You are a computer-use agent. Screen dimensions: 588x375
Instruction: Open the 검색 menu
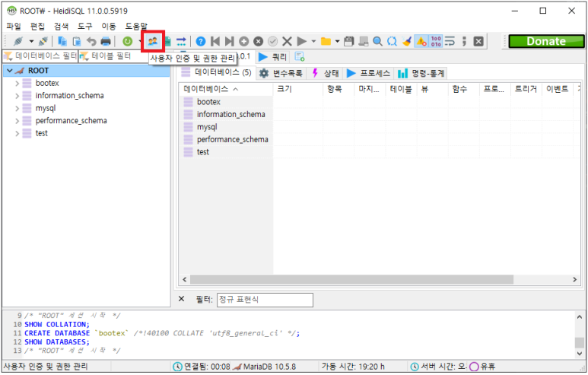click(61, 26)
